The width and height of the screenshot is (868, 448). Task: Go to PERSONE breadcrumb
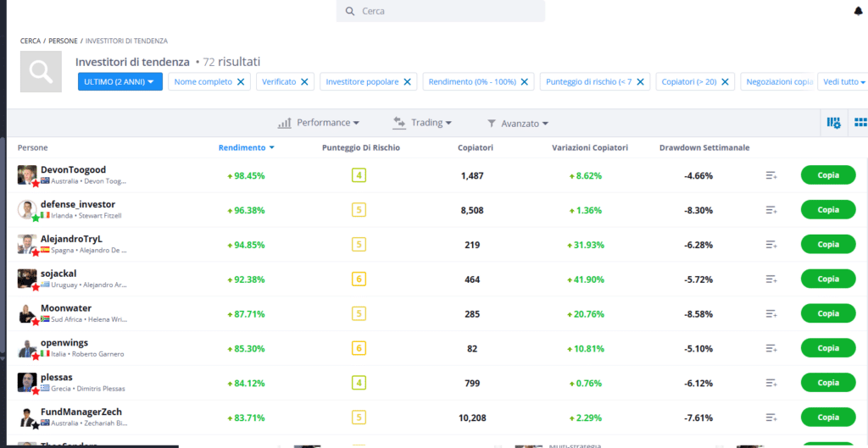[x=63, y=41]
